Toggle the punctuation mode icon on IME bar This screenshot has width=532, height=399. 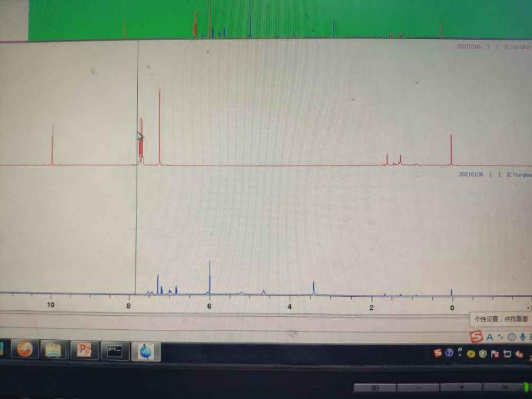point(501,336)
